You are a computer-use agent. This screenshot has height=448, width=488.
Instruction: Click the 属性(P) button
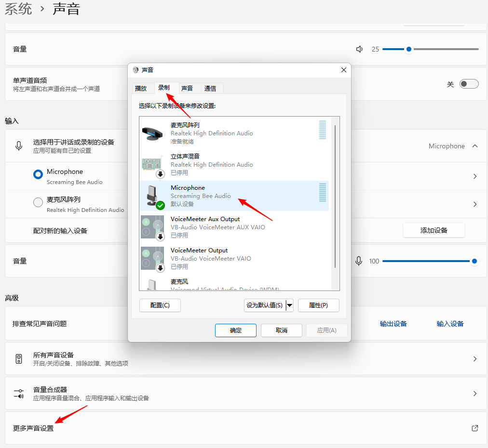[318, 305]
